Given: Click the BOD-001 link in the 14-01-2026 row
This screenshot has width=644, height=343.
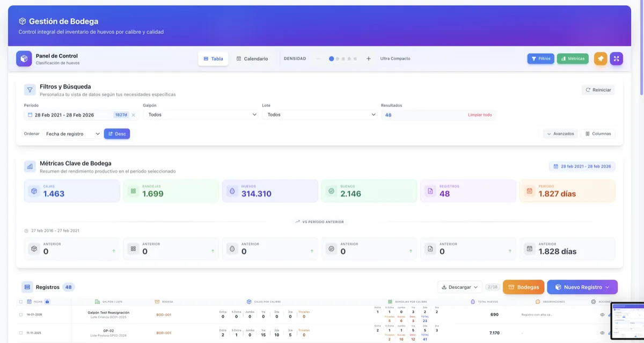Looking at the screenshot, I should pyautogui.click(x=164, y=315).
